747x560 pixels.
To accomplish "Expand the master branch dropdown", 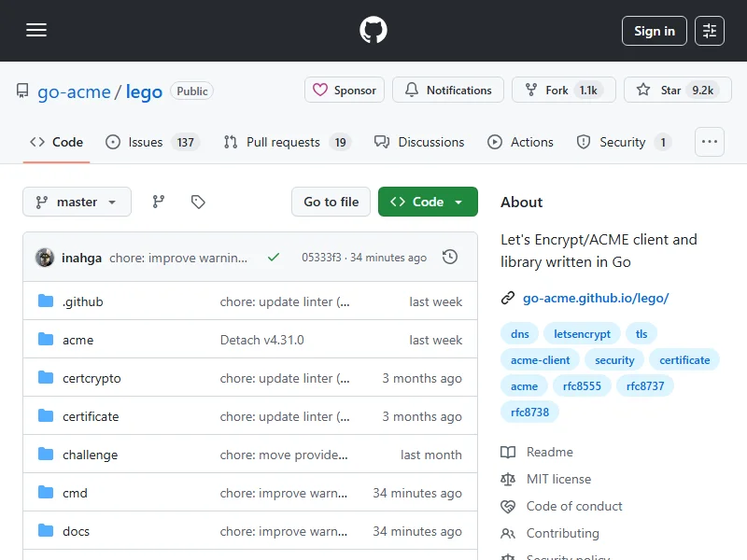I will [x=77, y=202].
